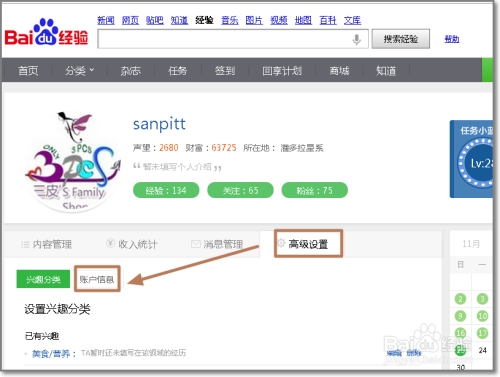Click the 暂未填写个人介绍 intro text

point(177,167)
